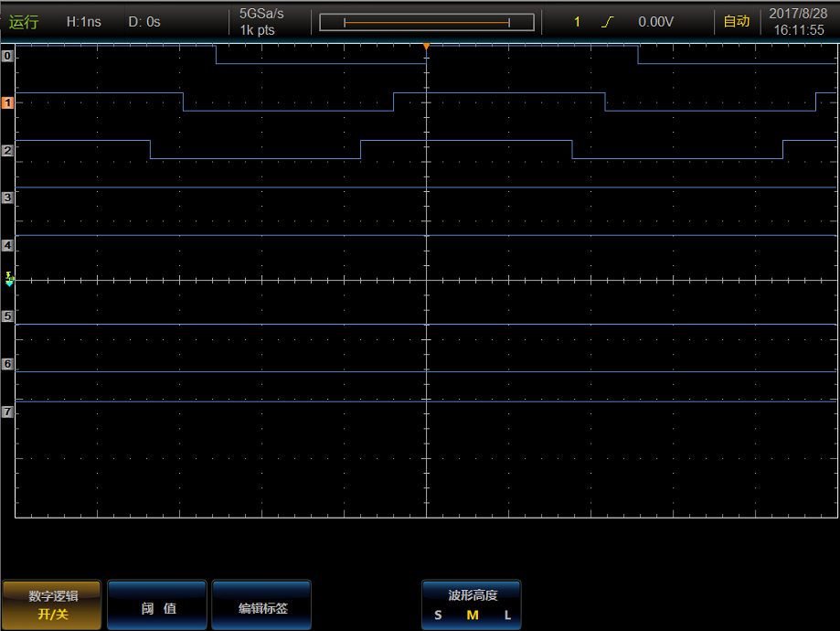This screenshot has height=631, width=840.
Task: Open the edit labels (编辑标签) button
Action: coord(261,604)
